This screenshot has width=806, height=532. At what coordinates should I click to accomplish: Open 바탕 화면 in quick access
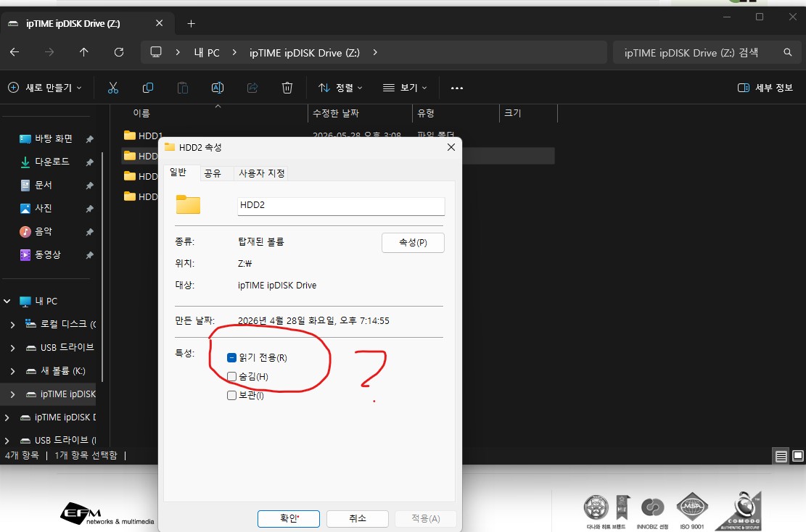click(x=54, y=138)
